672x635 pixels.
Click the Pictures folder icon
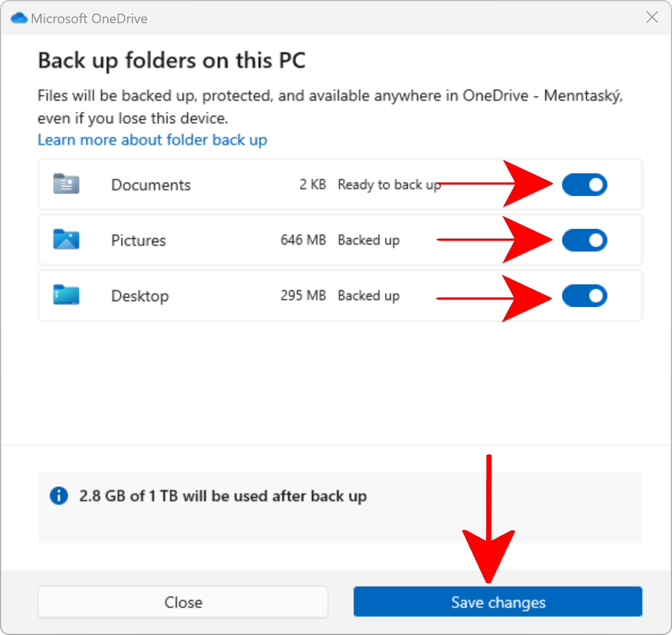(66, 240)
